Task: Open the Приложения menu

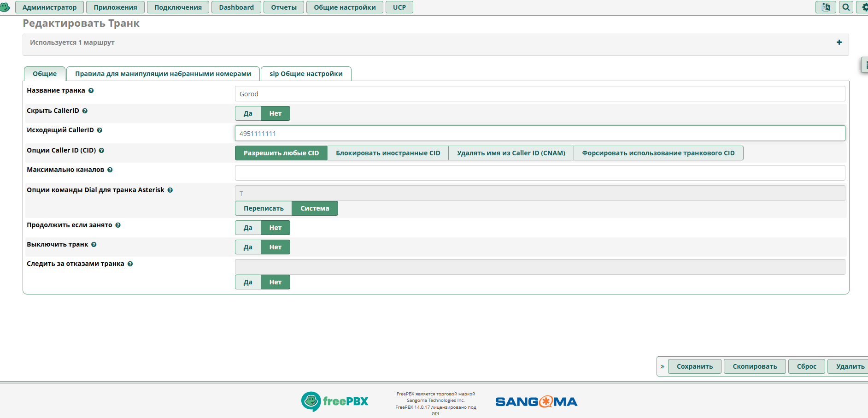Action: [115, 7]
